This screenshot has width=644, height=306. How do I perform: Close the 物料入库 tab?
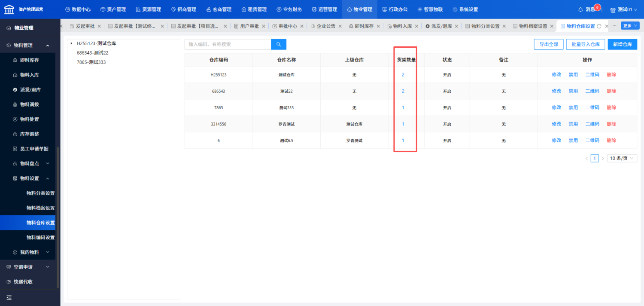(416, 26)
